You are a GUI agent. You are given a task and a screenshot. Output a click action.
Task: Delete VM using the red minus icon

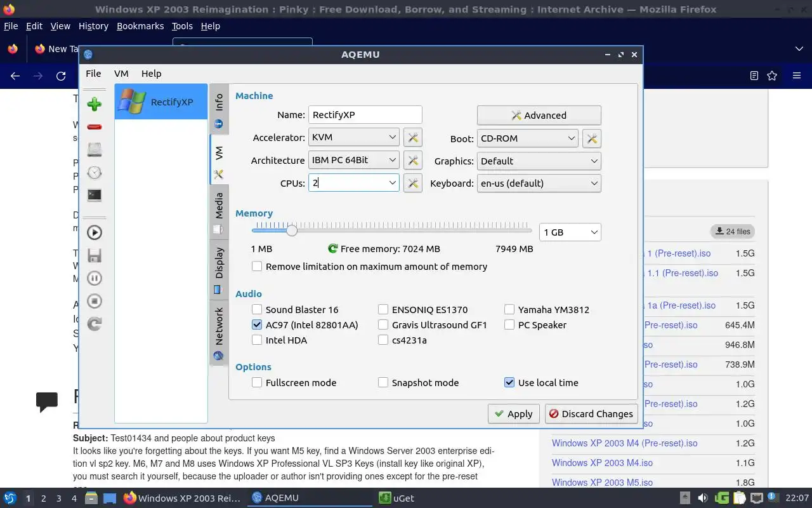coord(95,127)
